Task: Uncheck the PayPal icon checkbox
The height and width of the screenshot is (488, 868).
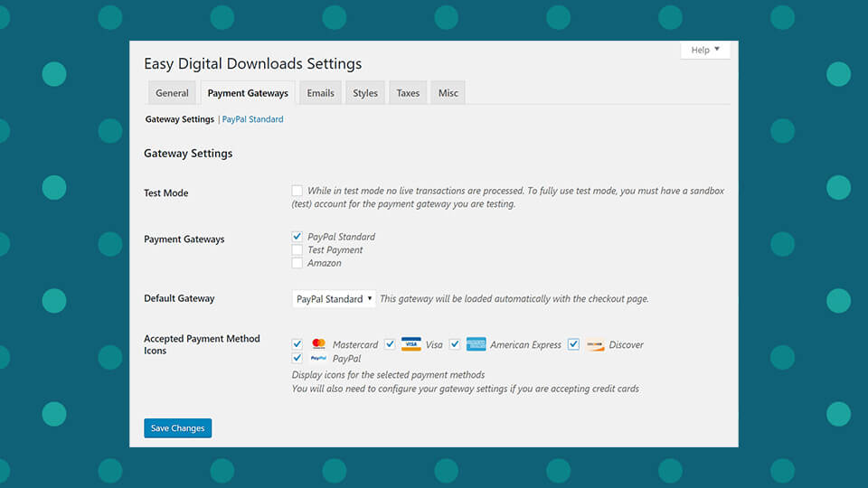Action: click(x=297, y=358)
